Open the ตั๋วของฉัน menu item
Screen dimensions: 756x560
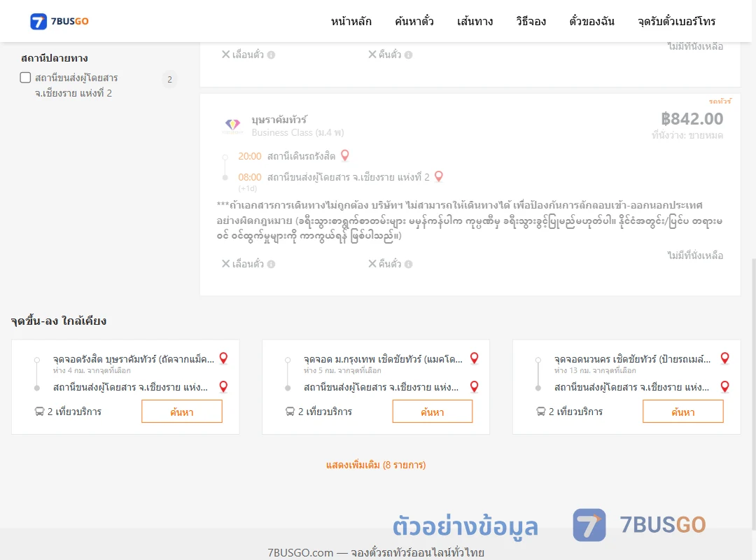click(591, 21)
